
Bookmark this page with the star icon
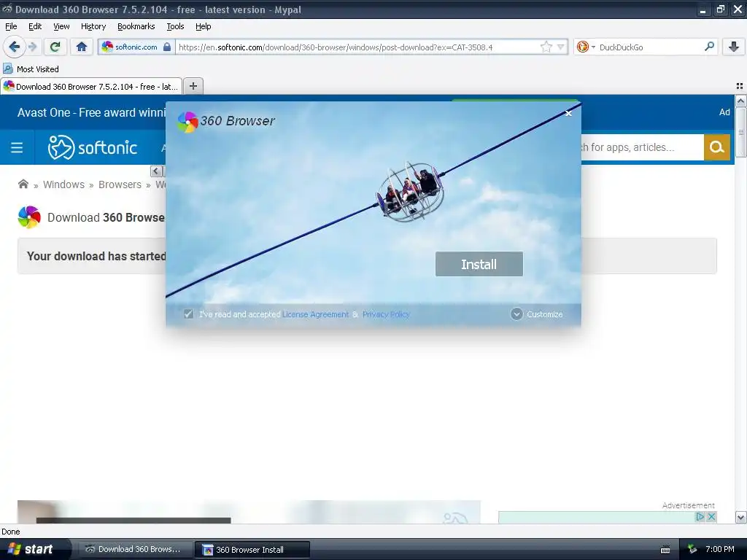point(546,47)
